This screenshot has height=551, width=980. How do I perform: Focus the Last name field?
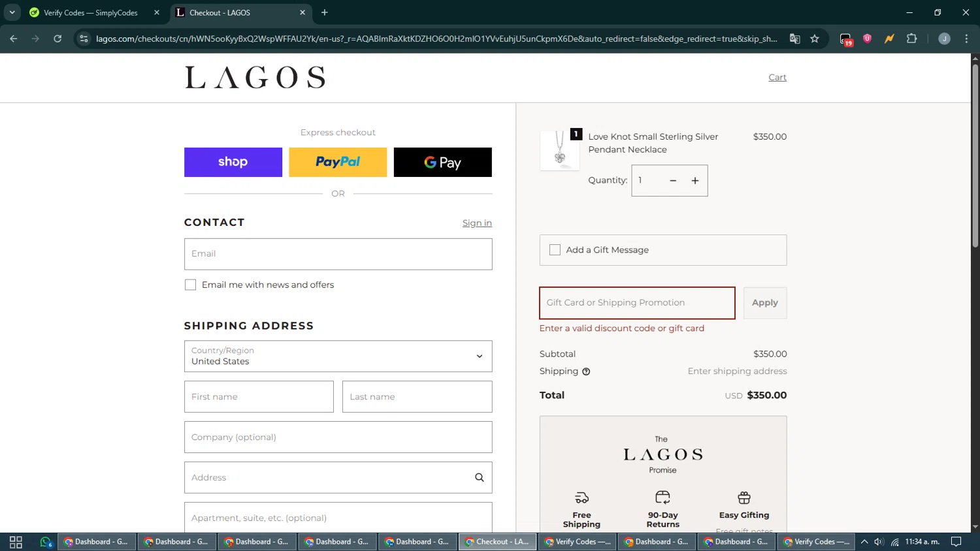[417, 397]
